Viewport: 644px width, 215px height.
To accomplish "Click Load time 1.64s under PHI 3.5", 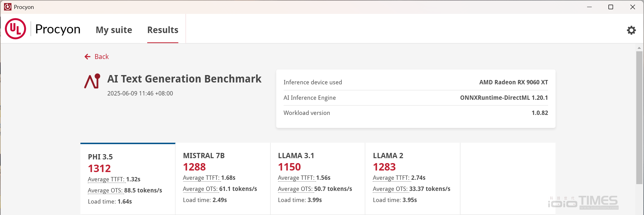I will pyautogui.click(x=110, y=201).
